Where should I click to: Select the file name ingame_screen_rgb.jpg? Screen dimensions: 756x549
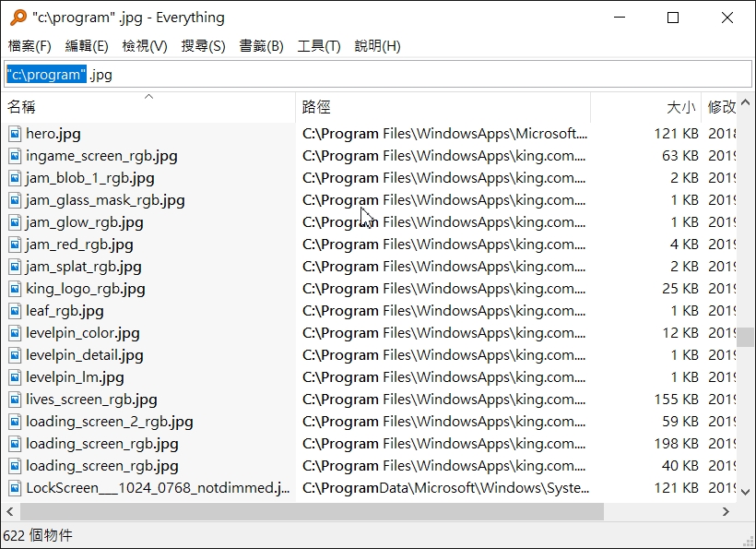[101, 156]
